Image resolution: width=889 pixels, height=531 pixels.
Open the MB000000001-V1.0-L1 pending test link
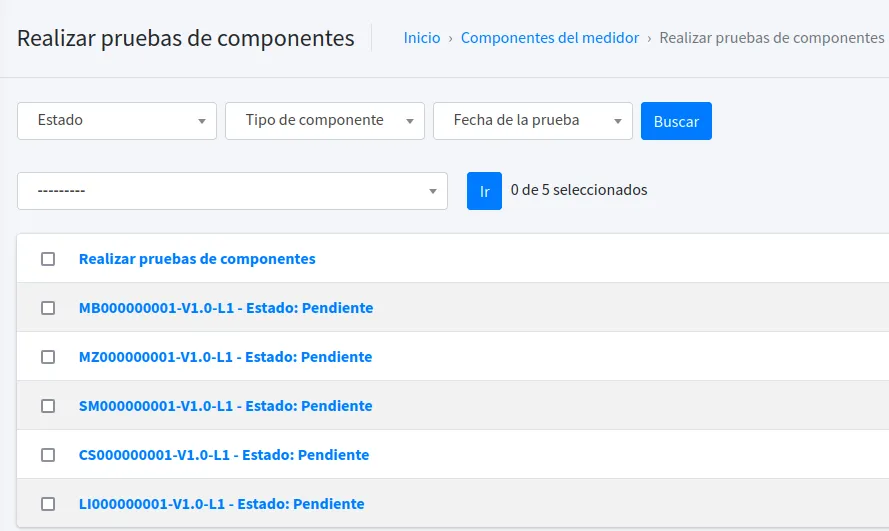[226, 308]
